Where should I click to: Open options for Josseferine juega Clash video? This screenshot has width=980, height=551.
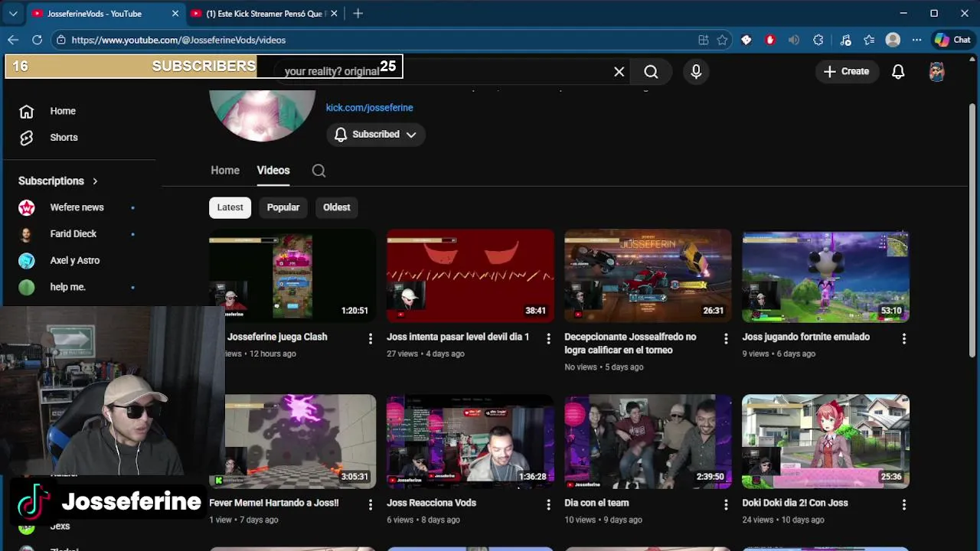[x=371, y=338]
